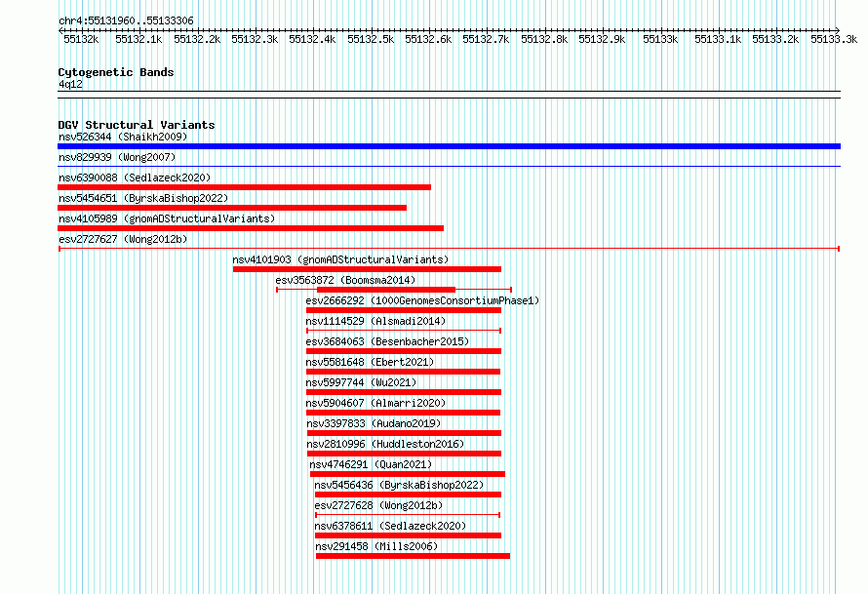868x594 pixels.
Task: Click the 55132.9k ruler tick label
Action: pos(603,39)
